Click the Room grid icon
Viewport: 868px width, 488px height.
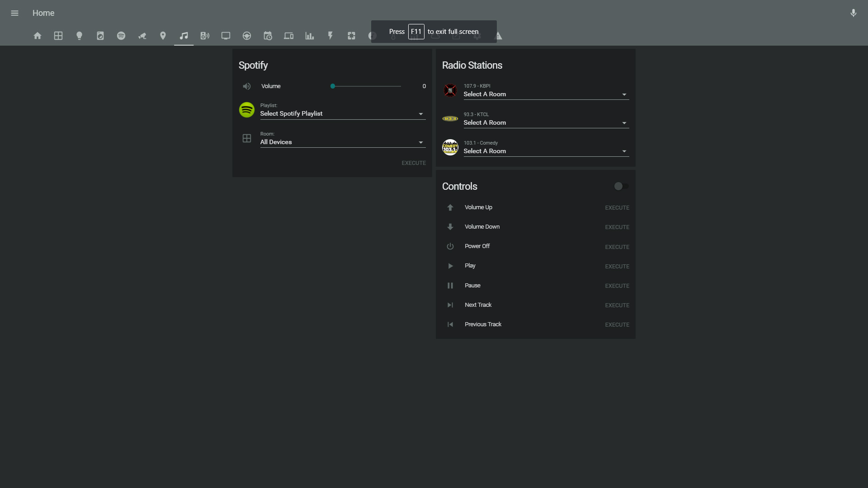[x=247, y=138]
